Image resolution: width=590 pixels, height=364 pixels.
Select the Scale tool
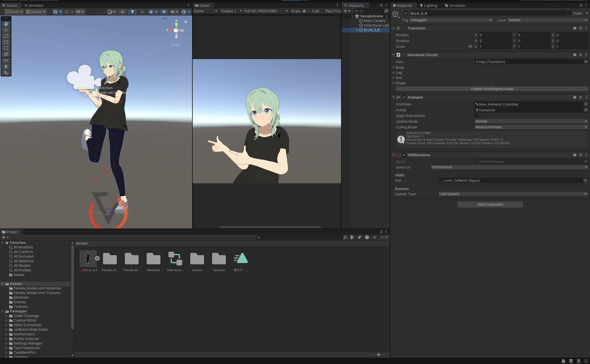(x=6, y=42)
